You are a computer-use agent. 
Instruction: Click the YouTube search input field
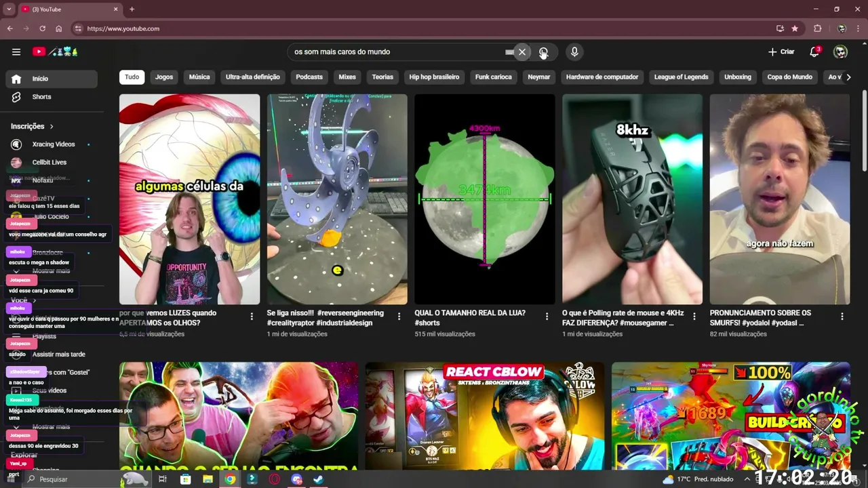tap(397, 52)
